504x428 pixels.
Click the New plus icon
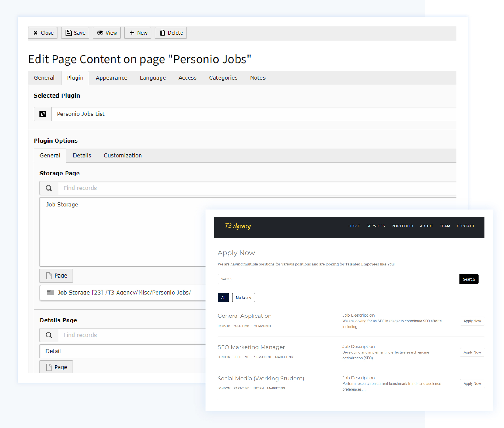pyautogui.click(x=132, y=33)
